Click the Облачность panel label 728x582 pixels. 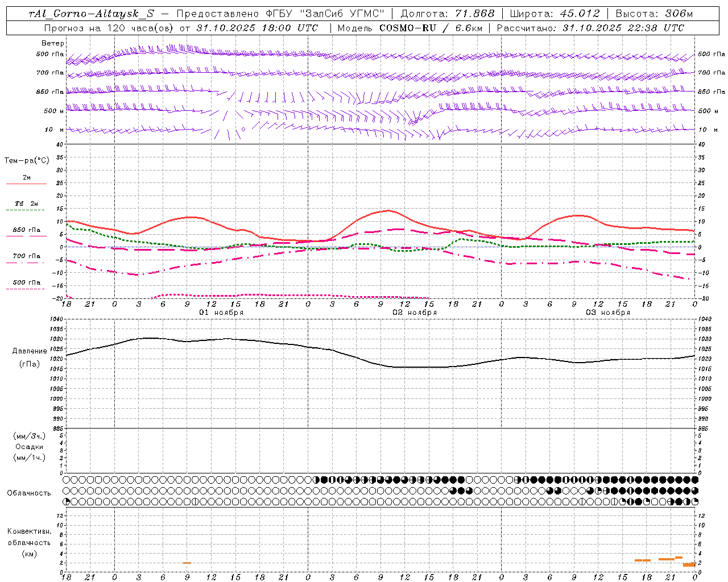(29, 493)
